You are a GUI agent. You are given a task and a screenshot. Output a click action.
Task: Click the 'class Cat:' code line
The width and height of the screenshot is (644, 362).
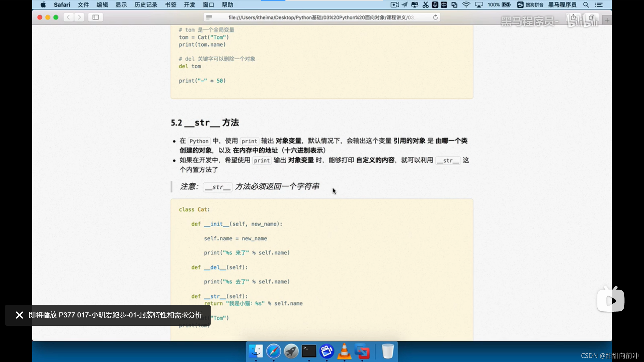click(x=194, y=209)
